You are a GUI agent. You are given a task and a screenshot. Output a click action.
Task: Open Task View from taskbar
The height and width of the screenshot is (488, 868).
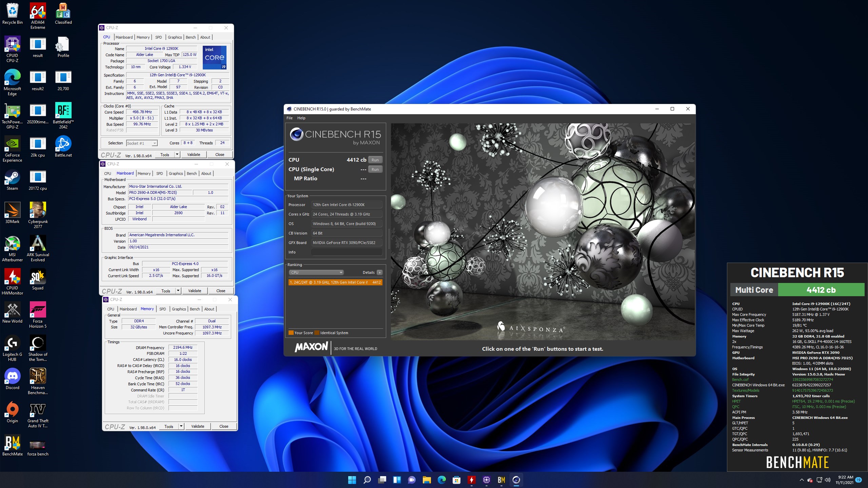[382, 480]
